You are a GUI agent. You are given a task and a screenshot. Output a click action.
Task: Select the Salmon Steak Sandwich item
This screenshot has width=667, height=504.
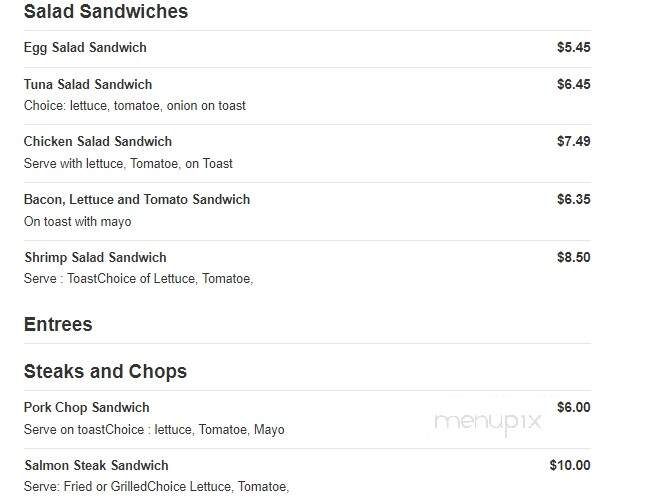[96, 465]
